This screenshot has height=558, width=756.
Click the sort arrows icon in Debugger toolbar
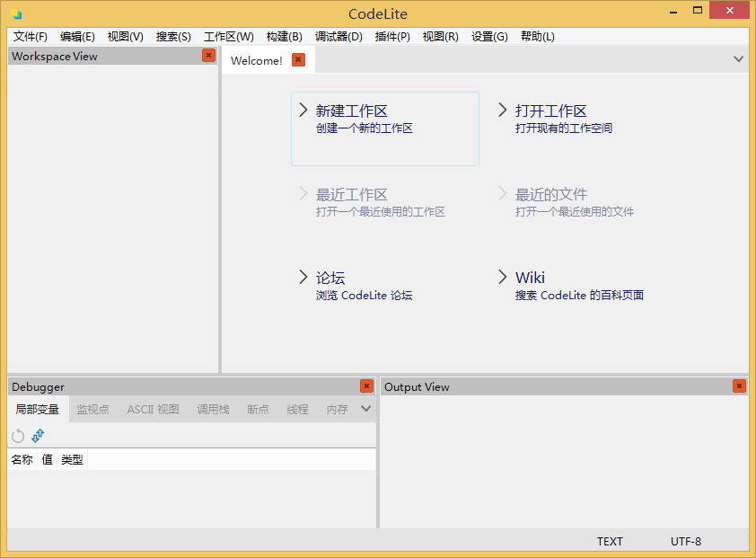tap(37, 435)
